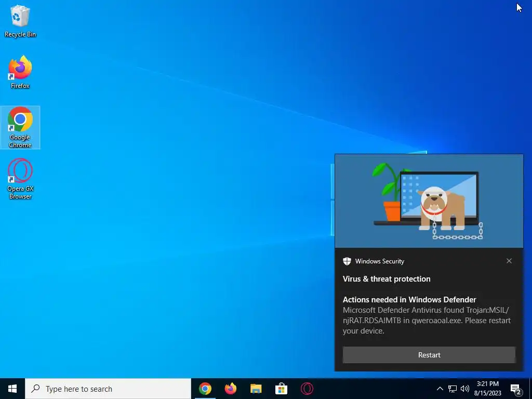Click Actions needed in Windows Defender text
Viewport: 532px width, 399px height.
(409, 300)
